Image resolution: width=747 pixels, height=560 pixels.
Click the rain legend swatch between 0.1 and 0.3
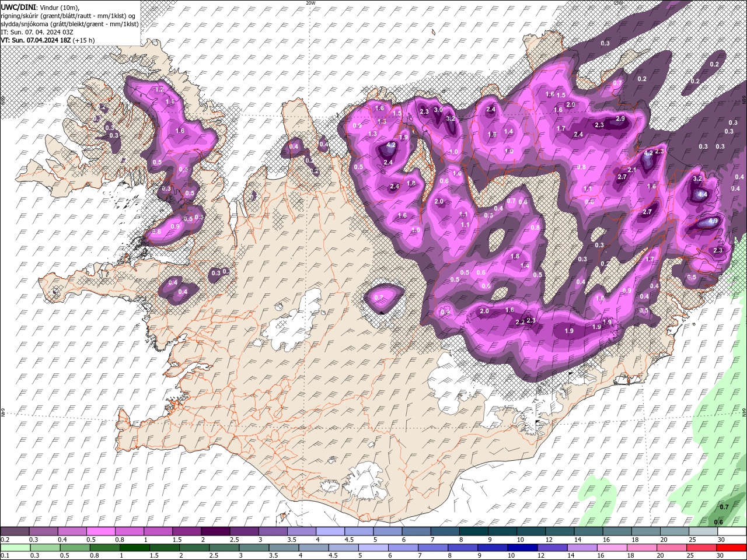click(16, 548)
